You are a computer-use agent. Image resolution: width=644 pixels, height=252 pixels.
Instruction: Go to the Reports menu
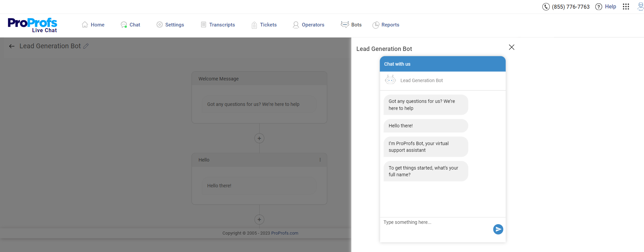386,25
